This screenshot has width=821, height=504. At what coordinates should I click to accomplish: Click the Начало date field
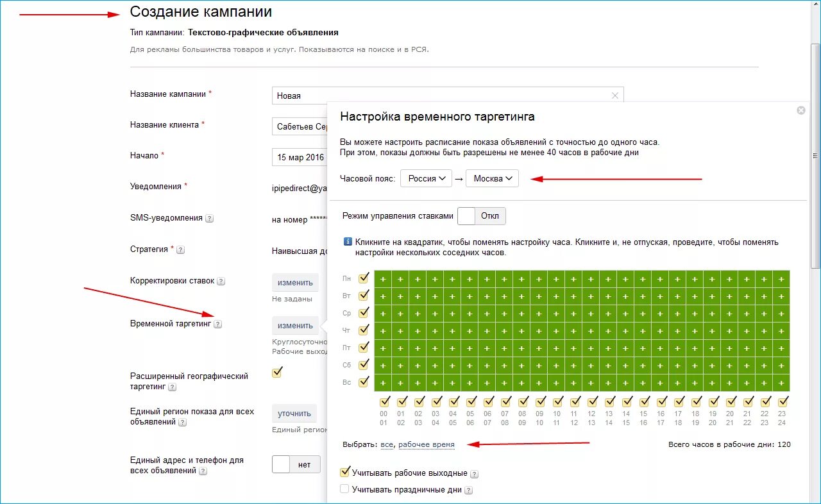point(300,157)
